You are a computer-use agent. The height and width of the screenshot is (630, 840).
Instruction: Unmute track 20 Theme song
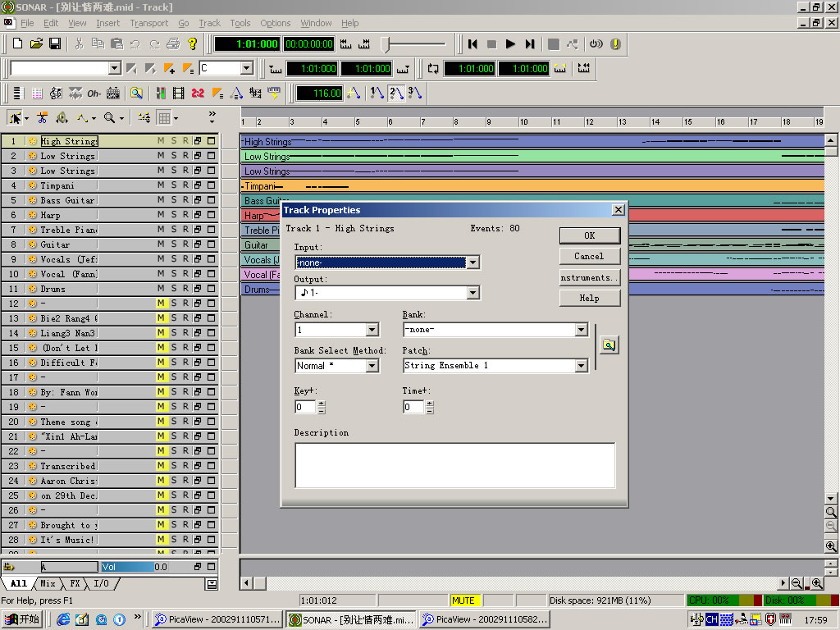point(161,421)
